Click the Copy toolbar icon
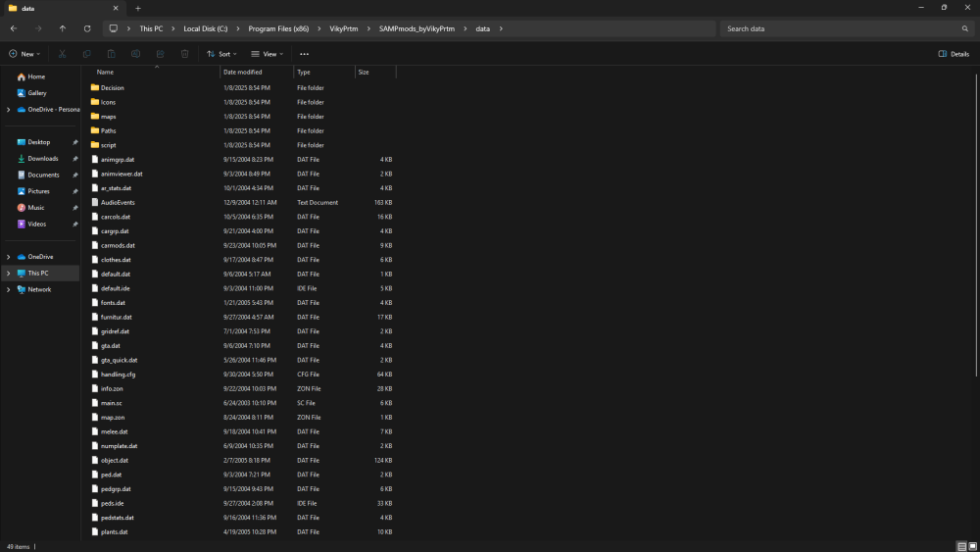The width and height of the screenshot is (980, 552). pyautogui.click(x=87, y=54)
